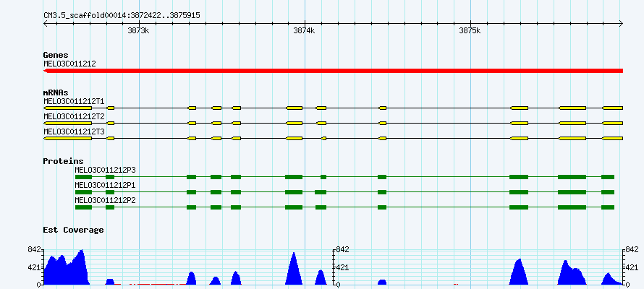Click the Genes track title

pyautogui.click(x=56, y=55)
